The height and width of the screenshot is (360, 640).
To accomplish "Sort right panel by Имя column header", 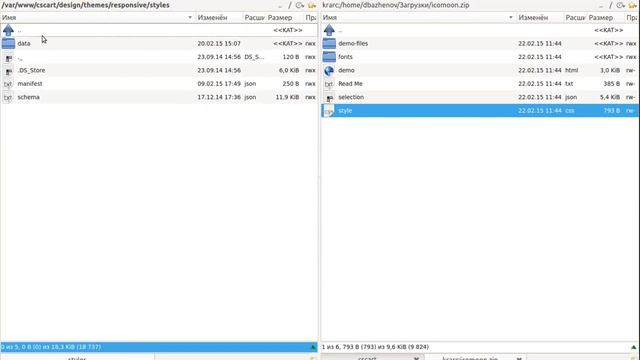I will pos(330,18).
